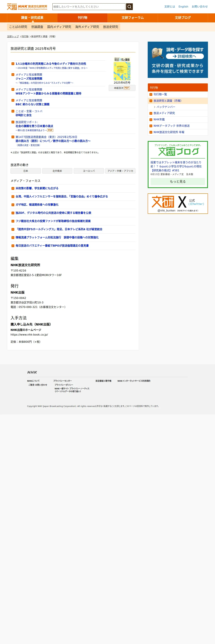Open the 読売中京FSホールディングス article
Viewport: 215px width, 644px height.
tap(59, 229)
